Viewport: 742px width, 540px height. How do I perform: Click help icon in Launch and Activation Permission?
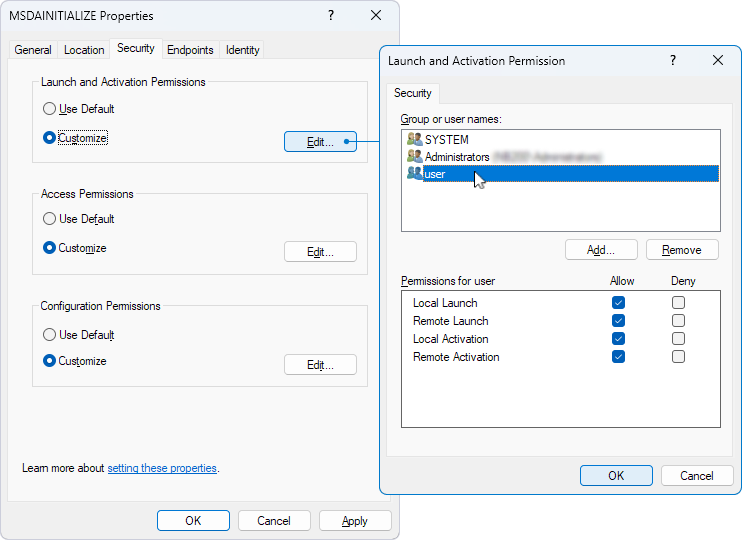pos(672,60)
